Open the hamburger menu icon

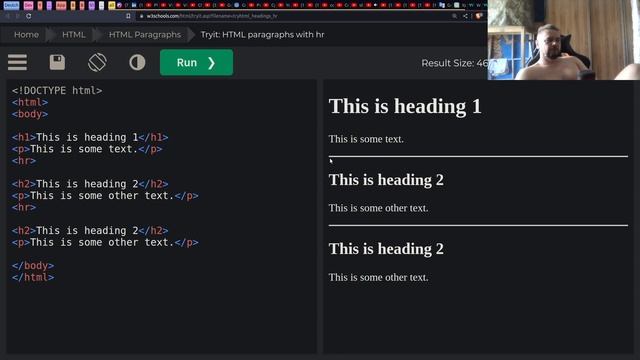[17, 62]
